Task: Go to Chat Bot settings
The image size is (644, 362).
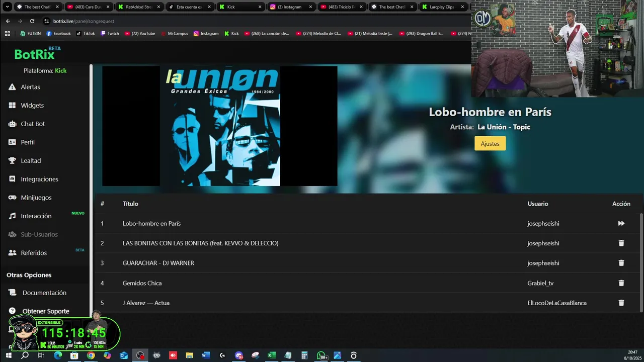Action: click(33, 124)
